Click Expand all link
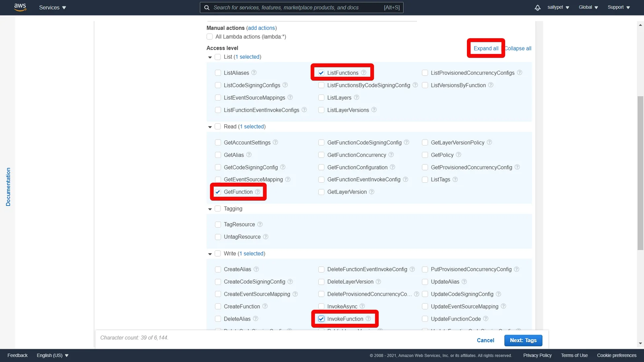Viewport: 644px width, 362px height. (x=486, y=48)
